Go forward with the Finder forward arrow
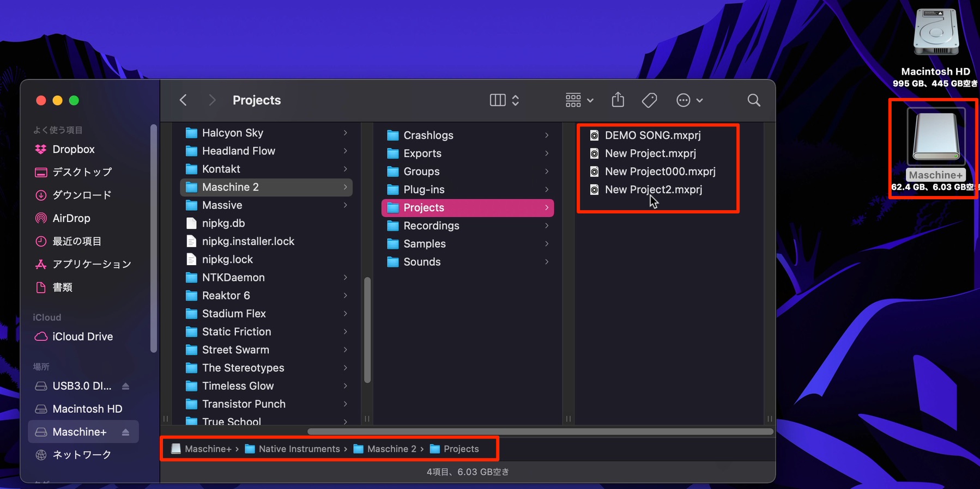Viewport: 980px width, 489px height. coord(212,100)
